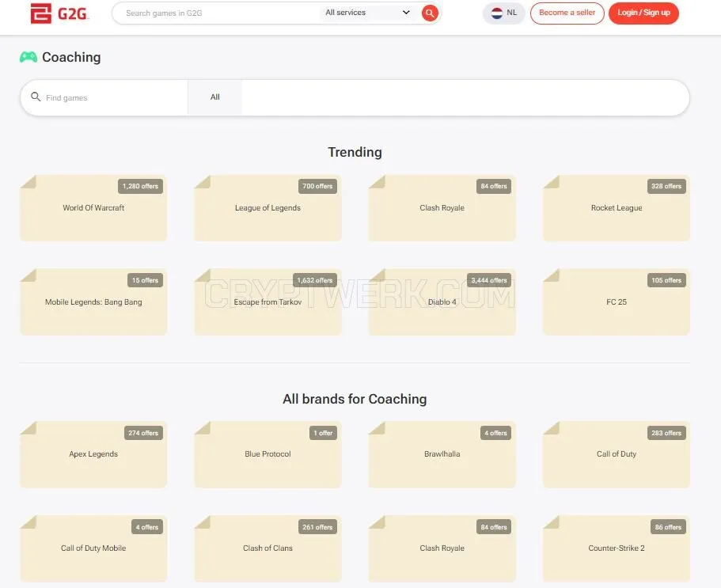Viewport: 721px width, 588px height.
Task: Open Clash Royale card under All brands
Action: [442, 548]
